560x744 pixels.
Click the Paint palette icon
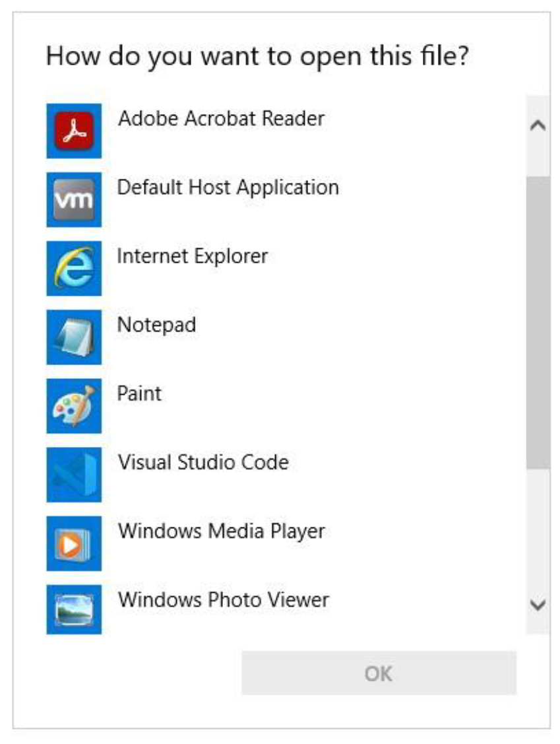[x=73, y=405]
